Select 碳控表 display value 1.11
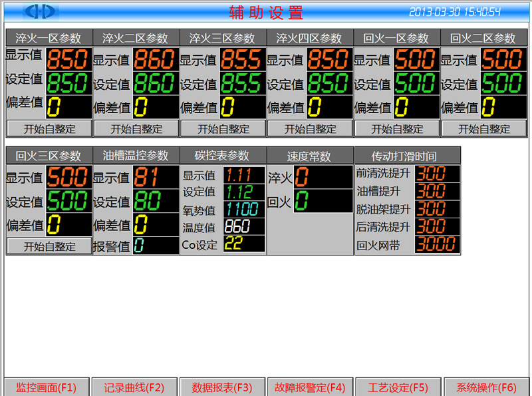This screenshot has width=532, height=396. coord(244,175)
